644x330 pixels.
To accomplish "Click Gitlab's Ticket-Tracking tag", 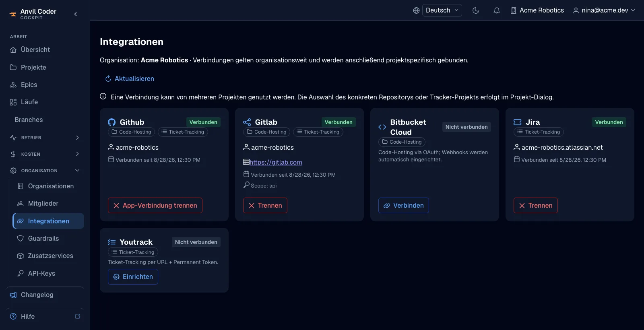I will 318,132.
